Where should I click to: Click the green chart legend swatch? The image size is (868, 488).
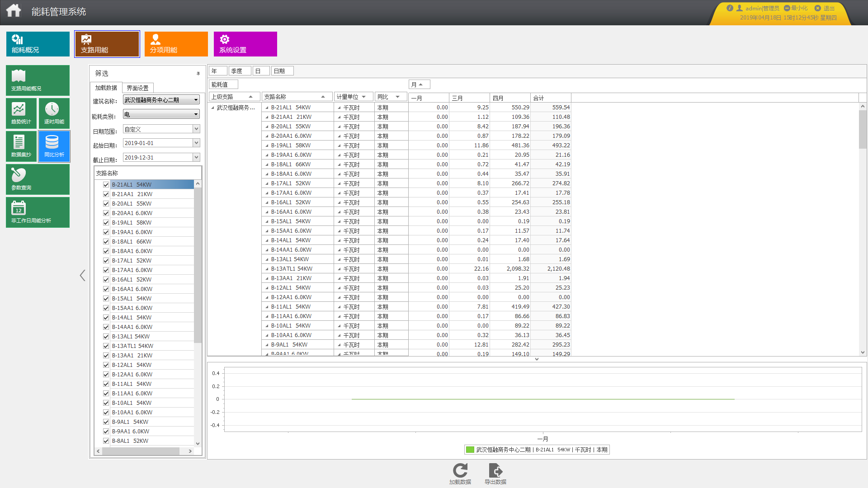[x=470, y=450]
